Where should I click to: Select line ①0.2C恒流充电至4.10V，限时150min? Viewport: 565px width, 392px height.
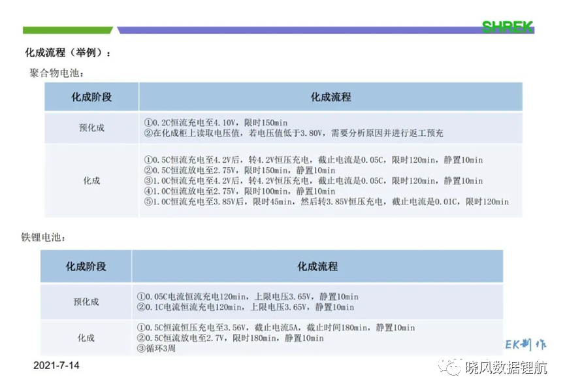[x=216, y=123]
